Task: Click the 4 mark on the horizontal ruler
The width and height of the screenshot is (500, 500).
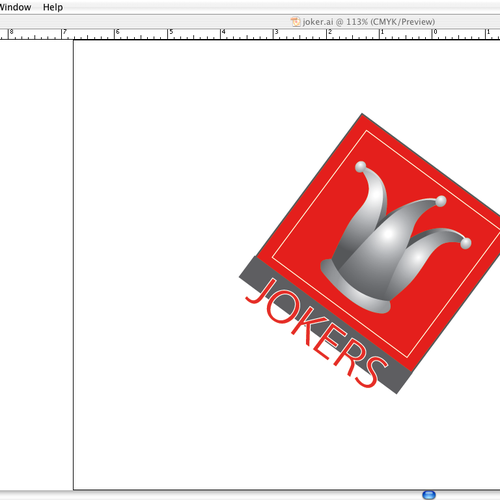Action: 223,32
